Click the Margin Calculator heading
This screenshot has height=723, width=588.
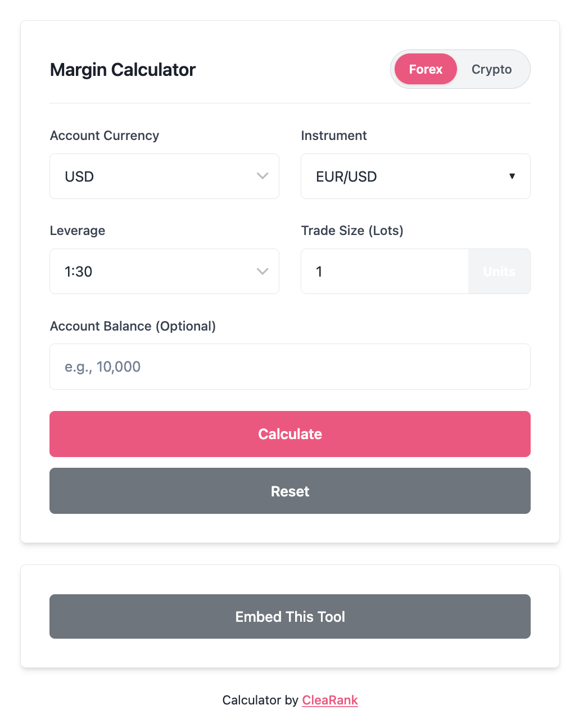[x=123, y=70]
